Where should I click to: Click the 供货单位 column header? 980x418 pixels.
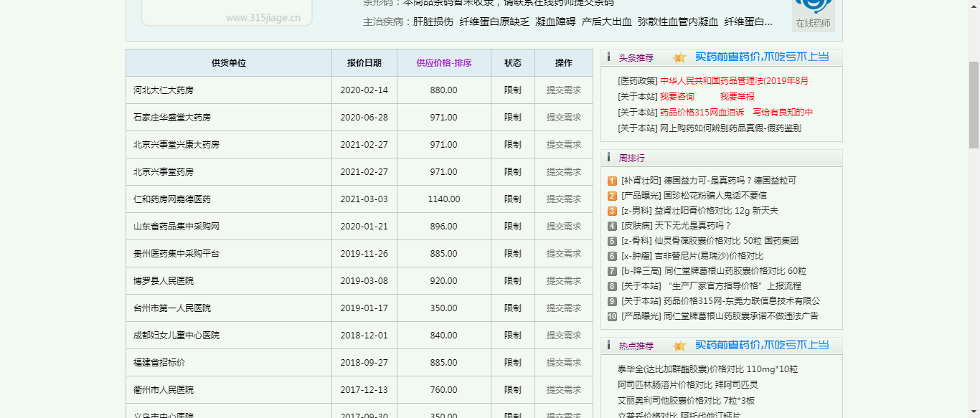pyautogui.click(x=229, y=63)
